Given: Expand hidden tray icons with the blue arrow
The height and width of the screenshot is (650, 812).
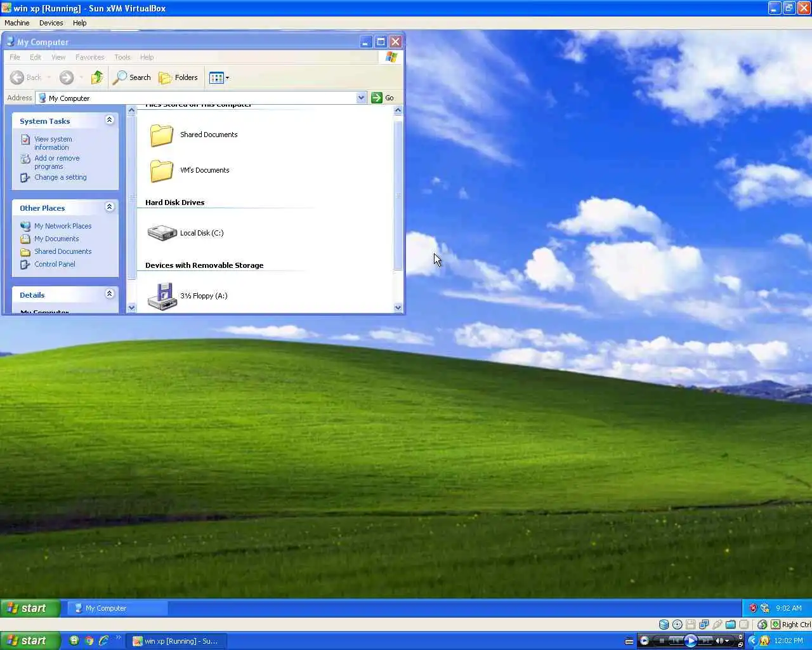Looking at the screenshot, I should 753,640.
